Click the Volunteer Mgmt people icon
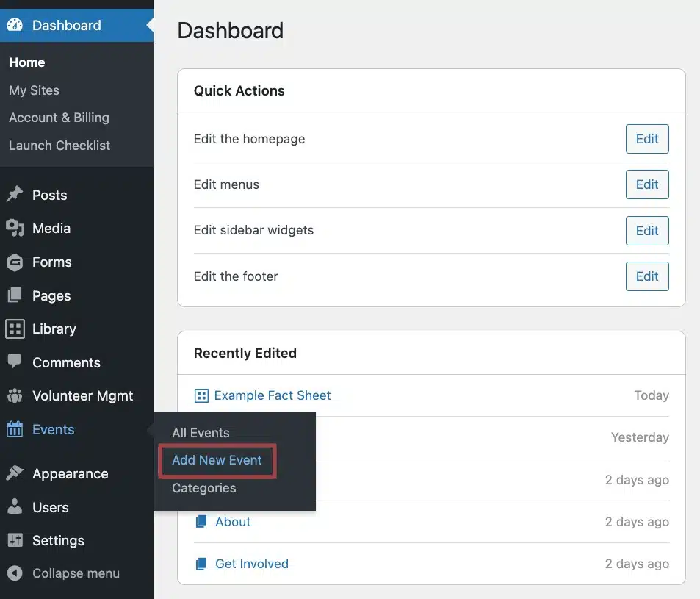This screenshot has width=700, height=599. [15, 396]
